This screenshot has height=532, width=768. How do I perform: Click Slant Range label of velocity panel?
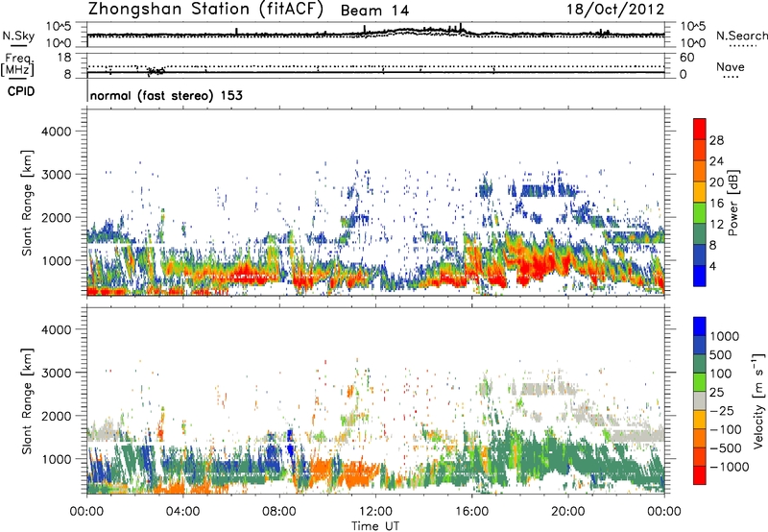point(27,400)
